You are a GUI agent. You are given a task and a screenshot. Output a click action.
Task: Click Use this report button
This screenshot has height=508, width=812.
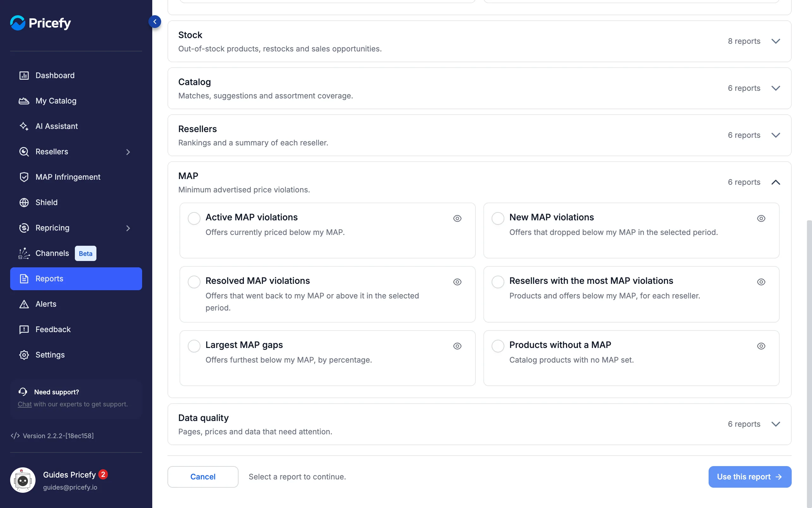[x=750, y=477]
